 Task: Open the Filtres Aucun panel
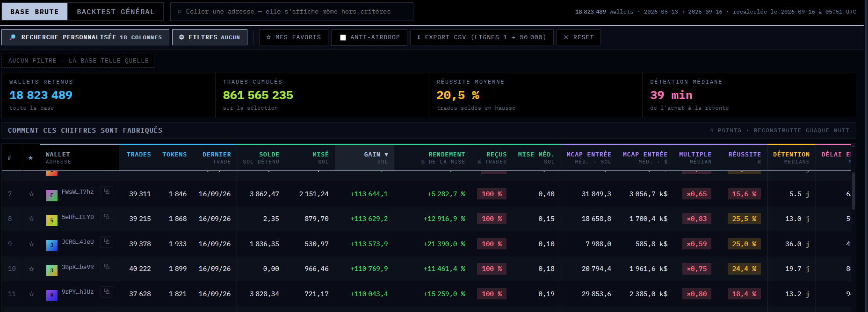[x=210, y=37]
